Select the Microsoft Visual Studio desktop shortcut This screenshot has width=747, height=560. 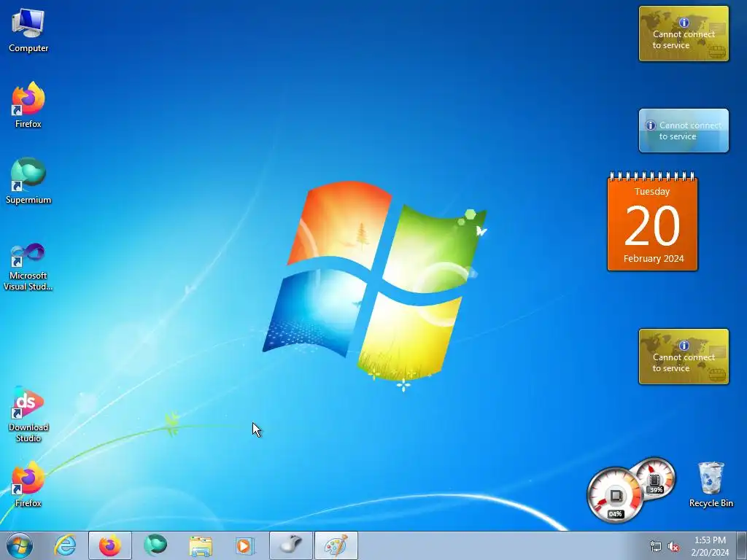point(28,267)
